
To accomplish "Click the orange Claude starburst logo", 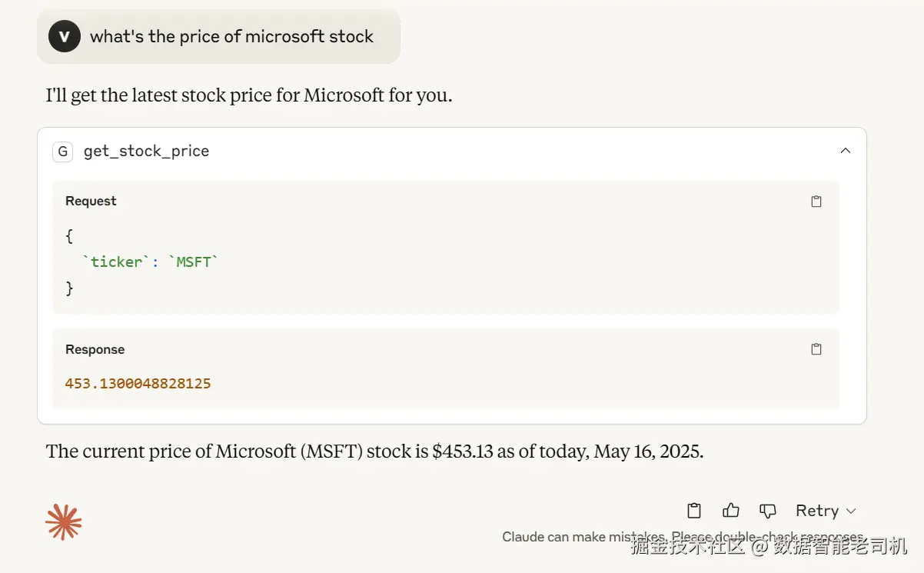I will (x=63, y=522).
